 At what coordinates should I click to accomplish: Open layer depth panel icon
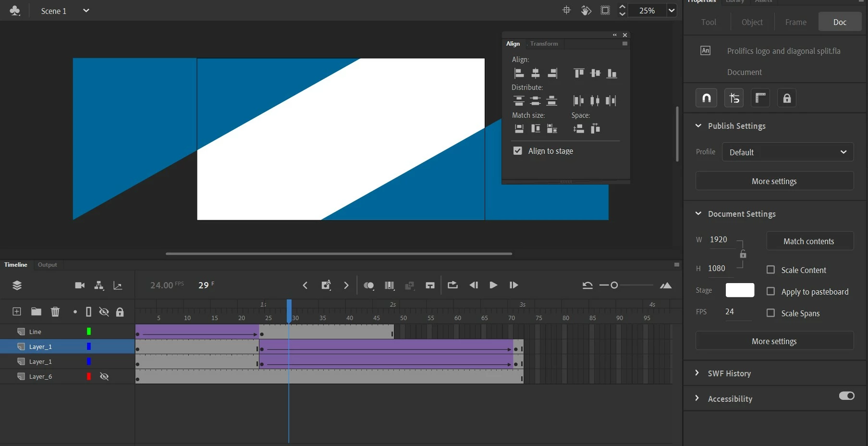[x=118, y=285]
